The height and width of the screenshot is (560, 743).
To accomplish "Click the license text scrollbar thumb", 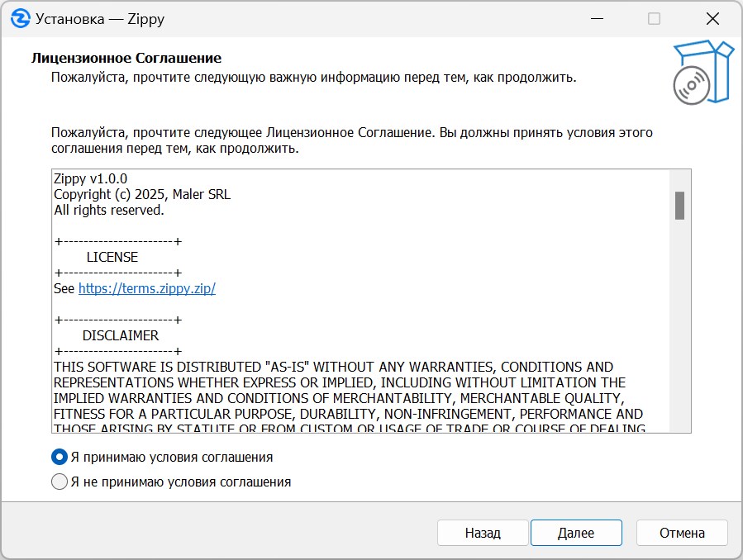I will click(679, 206).
